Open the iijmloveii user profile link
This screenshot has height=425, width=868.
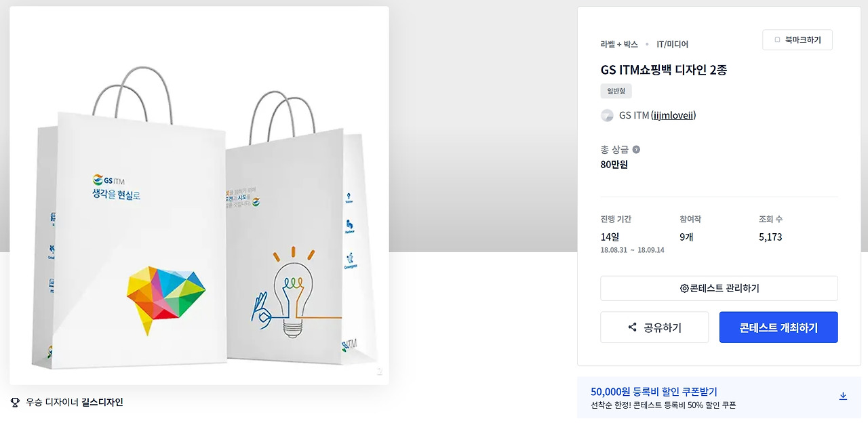pyautogui.click(x=673, y=115)
